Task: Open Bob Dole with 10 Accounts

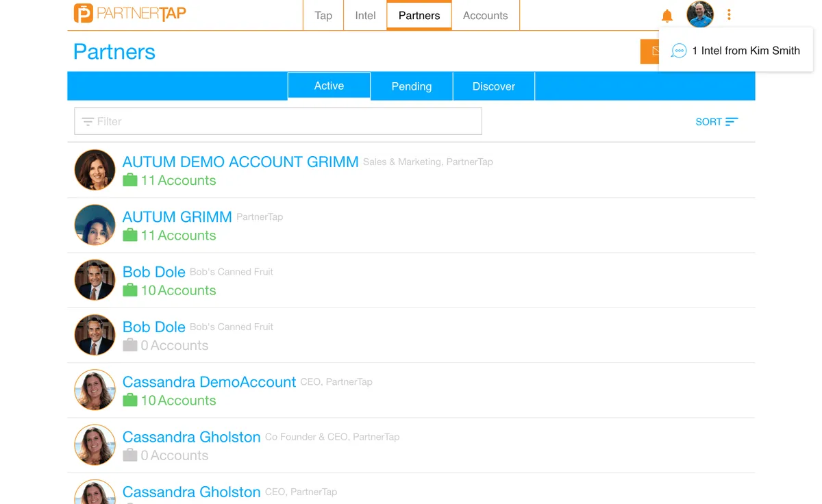Action: [x=154, y=272]
